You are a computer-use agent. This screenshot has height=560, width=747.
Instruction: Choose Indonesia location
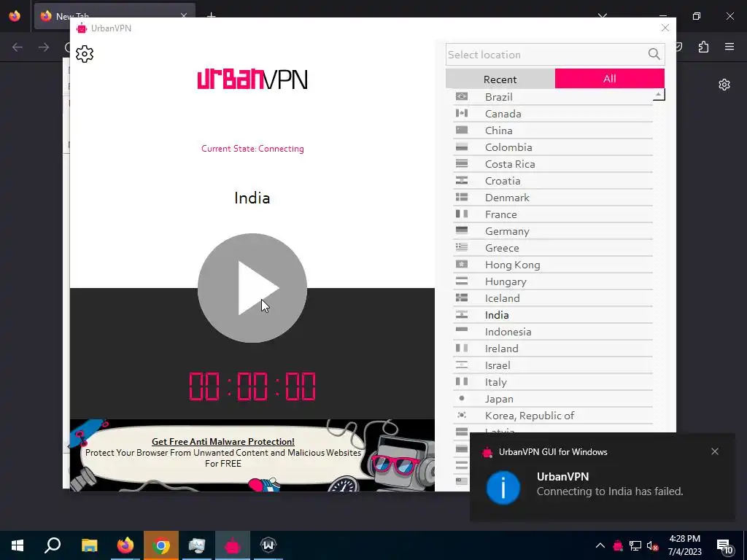(553, 332)
